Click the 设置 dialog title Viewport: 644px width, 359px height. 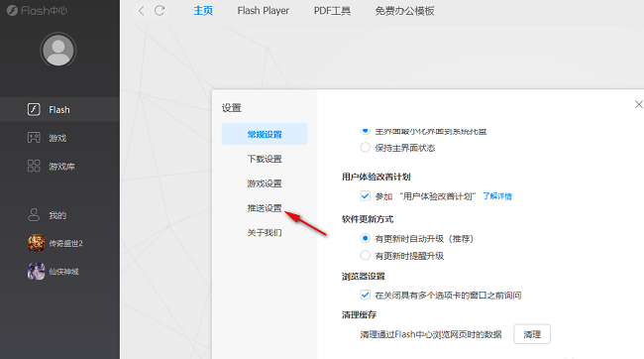(231, 108)
